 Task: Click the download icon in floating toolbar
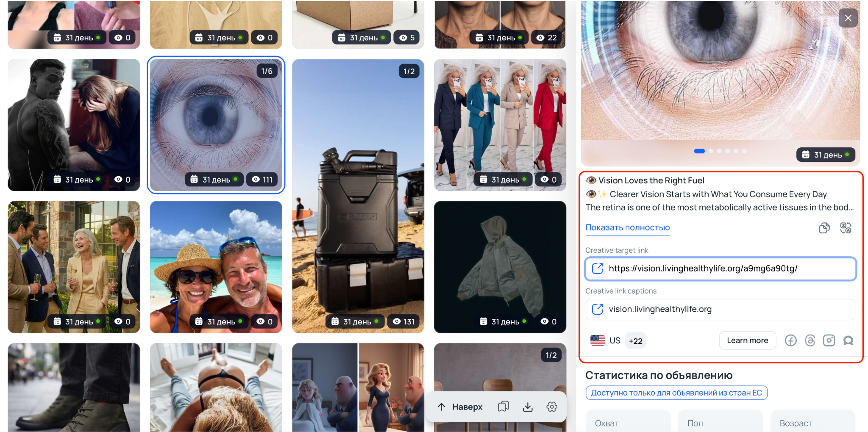click(x=528, y=407)
